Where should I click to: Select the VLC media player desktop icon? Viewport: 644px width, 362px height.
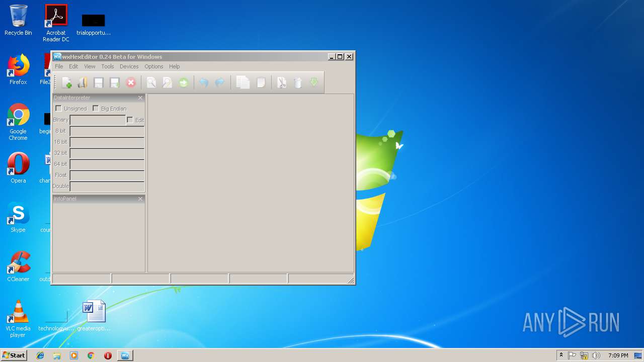pyautogui.click(x=18, y=319)
